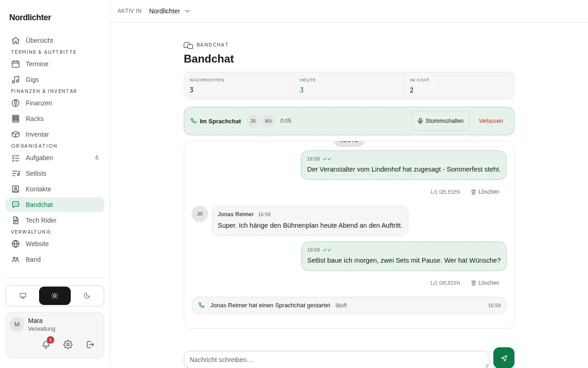Click Jonas Reimer's Bühnenplan message
588x368 pixels.
[x=310, y=221]
